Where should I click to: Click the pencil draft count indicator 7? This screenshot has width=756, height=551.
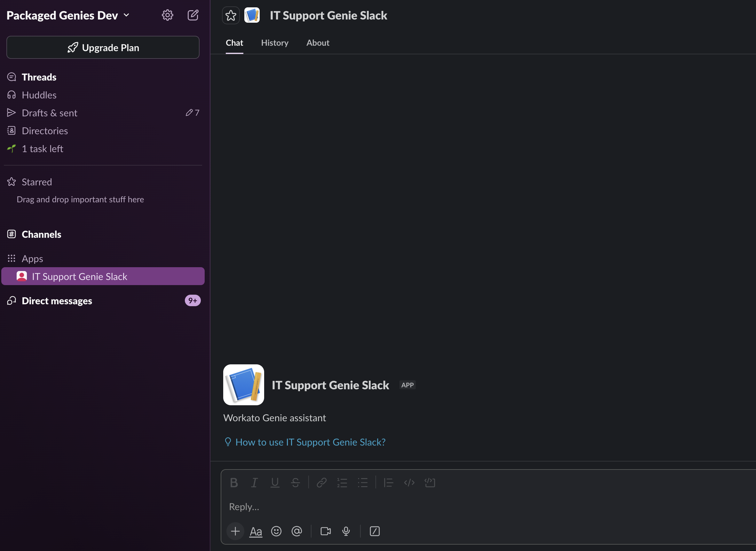[193, 113]
